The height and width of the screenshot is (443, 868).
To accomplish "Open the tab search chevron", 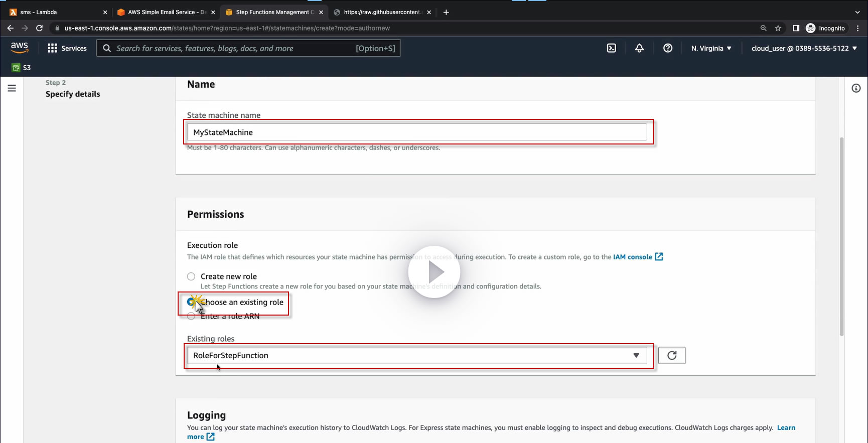I will [x=857, y=12].
